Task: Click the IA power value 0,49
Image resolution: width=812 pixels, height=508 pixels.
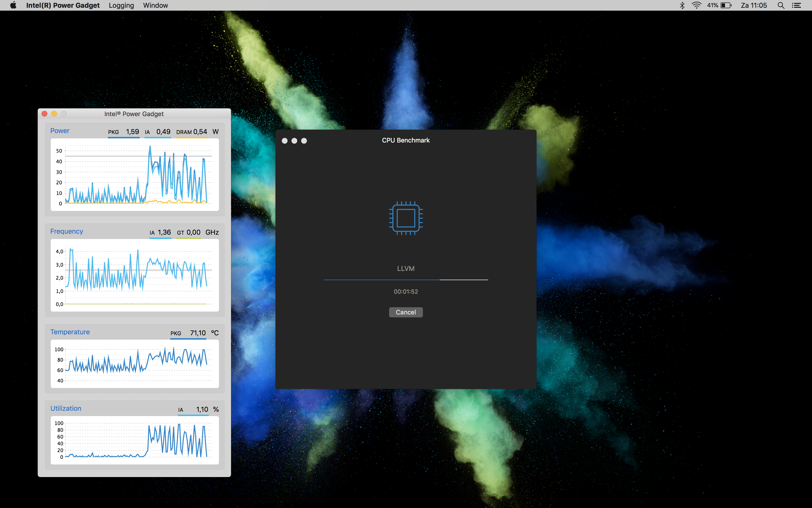Action: click(x=163, y=132)
